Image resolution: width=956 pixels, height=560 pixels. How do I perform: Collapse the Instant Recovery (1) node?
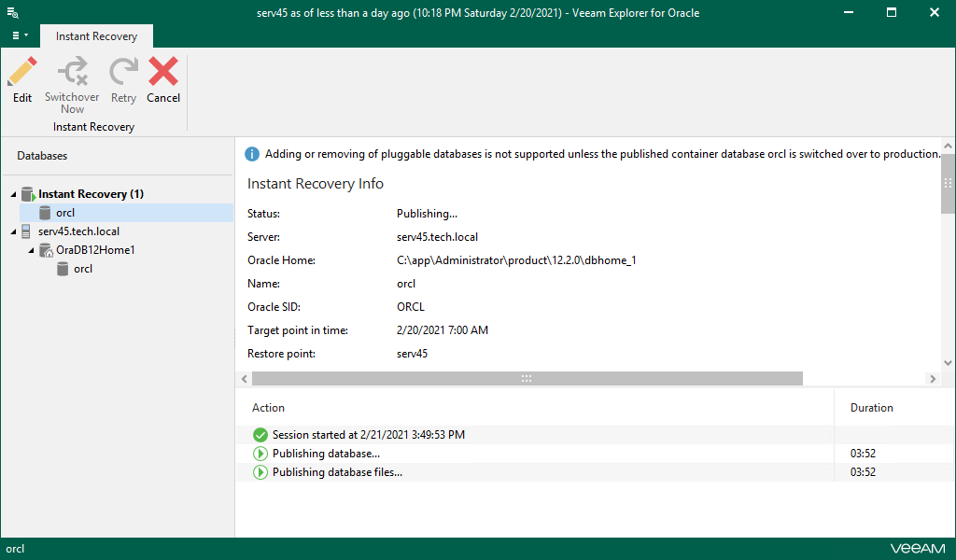click(13, 194)
